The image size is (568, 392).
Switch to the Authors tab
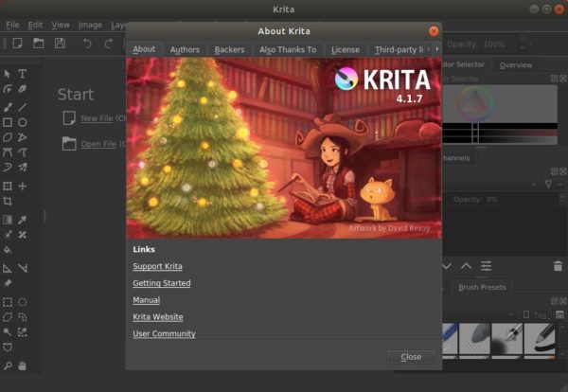pos(185,49)
